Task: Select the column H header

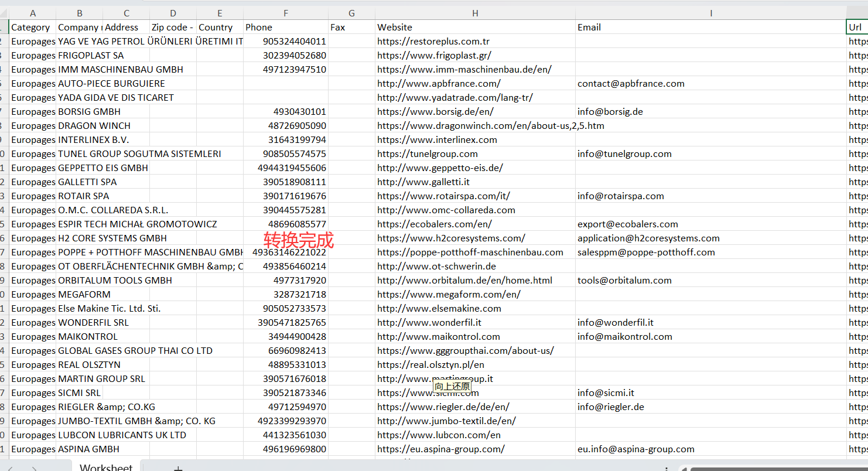Action: (474, 12)
